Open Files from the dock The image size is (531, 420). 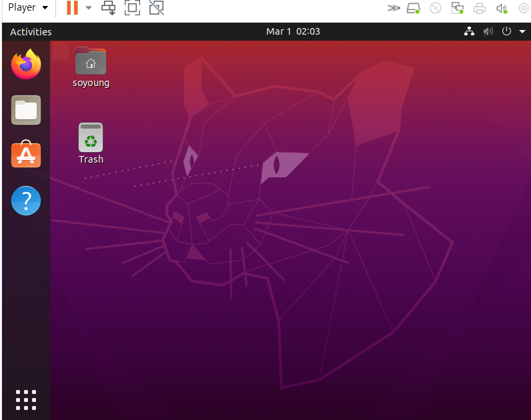pyautogui.click(x=26, y=110)
